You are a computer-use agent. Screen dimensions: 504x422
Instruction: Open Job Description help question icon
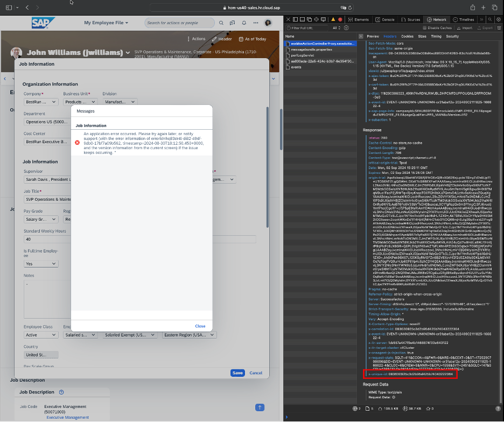[61, 392]
